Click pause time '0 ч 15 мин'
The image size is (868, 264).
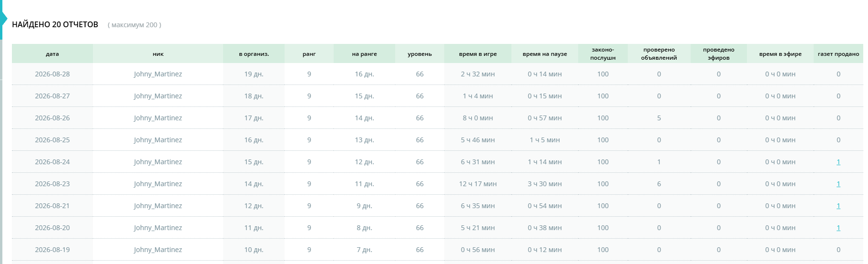pos(545,96)
